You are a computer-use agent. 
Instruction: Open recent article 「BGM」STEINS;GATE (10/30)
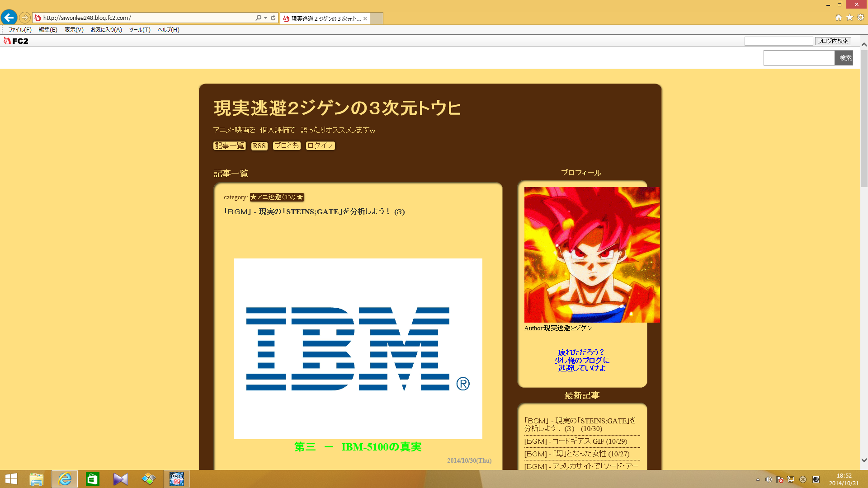580,425
